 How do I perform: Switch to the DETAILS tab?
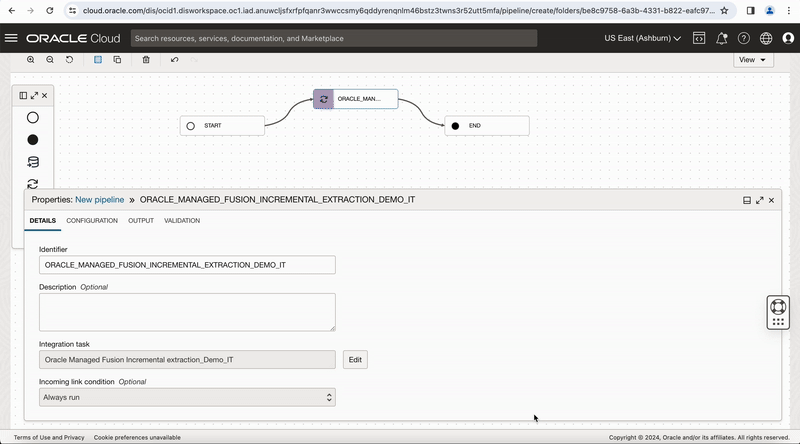point(43,220)
